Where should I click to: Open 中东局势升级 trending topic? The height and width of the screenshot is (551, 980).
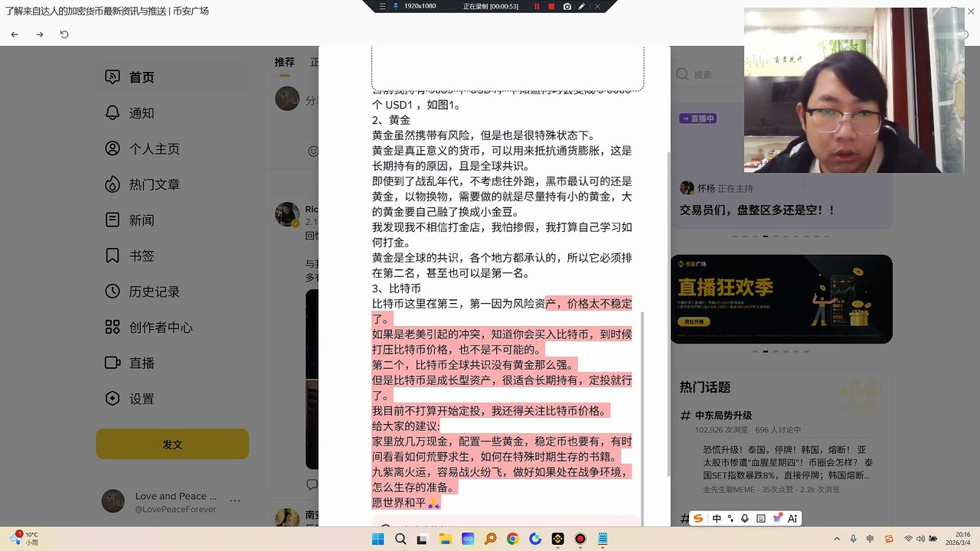pyautogui.click(x=724, y=416)
